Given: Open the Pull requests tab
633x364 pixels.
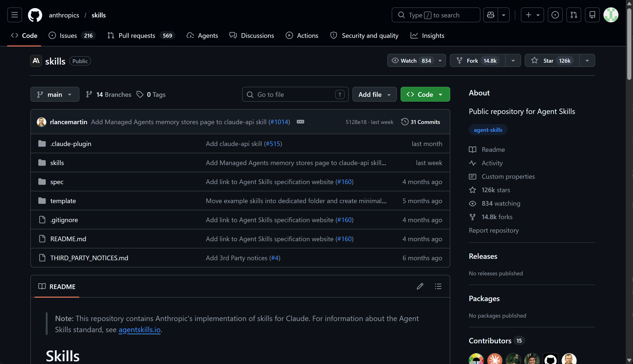Looking at the screenshot, I should (x=141, y=36).
